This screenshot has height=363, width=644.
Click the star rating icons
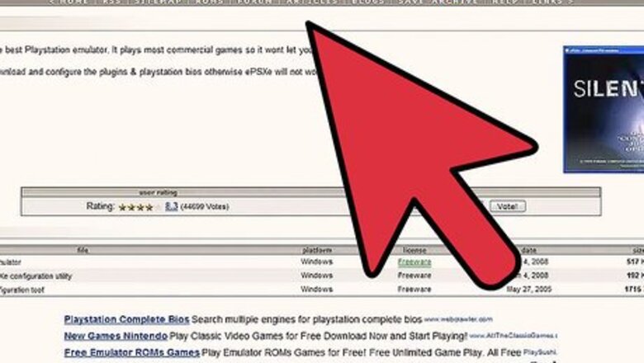(x=135, y=207)
